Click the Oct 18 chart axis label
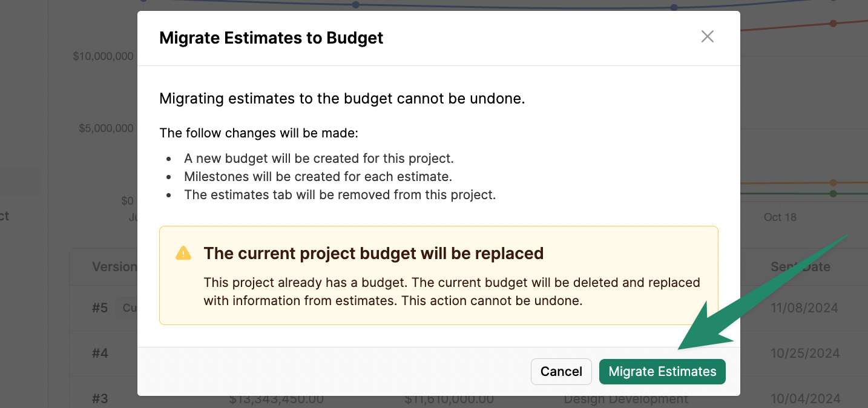868x408 pixels. pyautogui.click(x=780, y=217)
